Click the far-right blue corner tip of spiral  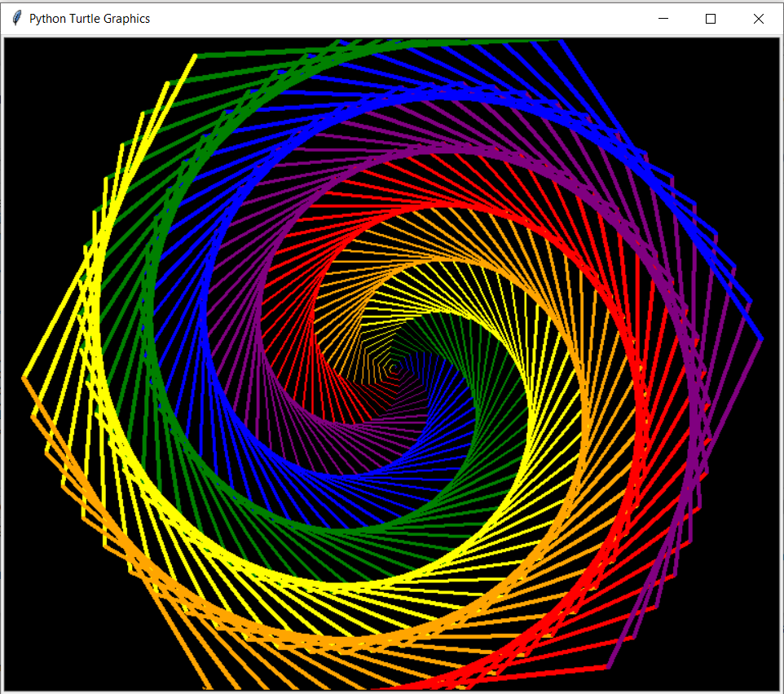(761, 338)
